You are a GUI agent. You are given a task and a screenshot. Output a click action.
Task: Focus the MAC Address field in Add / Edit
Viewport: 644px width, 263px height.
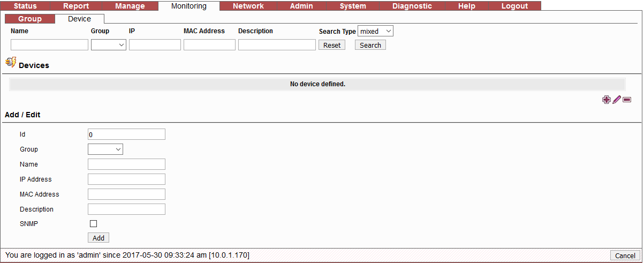tap(126, 194)
